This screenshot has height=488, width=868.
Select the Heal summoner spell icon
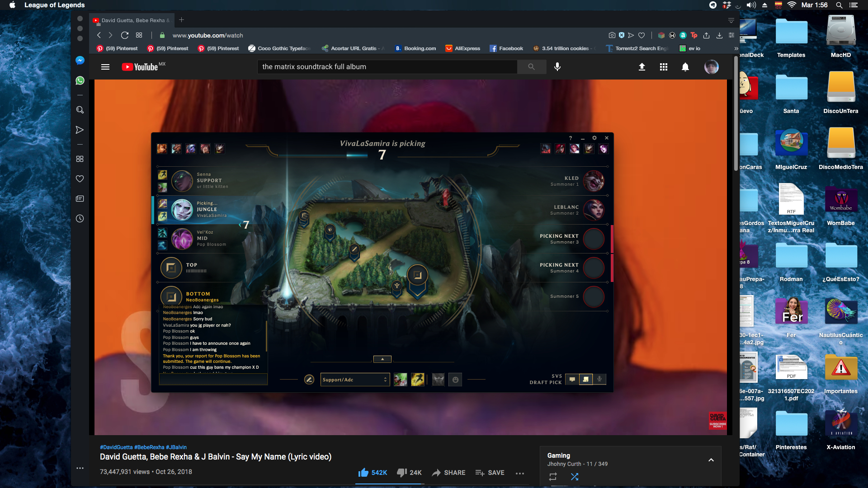tap(400, 380)
